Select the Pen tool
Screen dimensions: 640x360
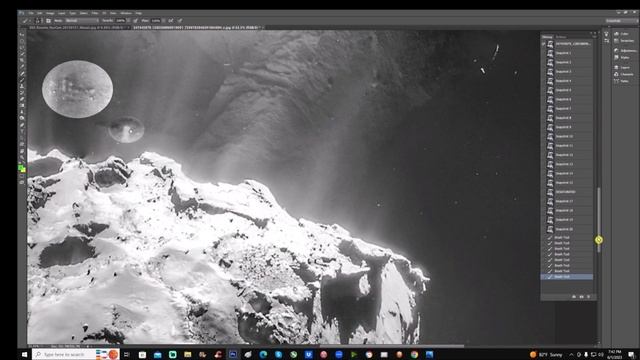pos(22,124)
